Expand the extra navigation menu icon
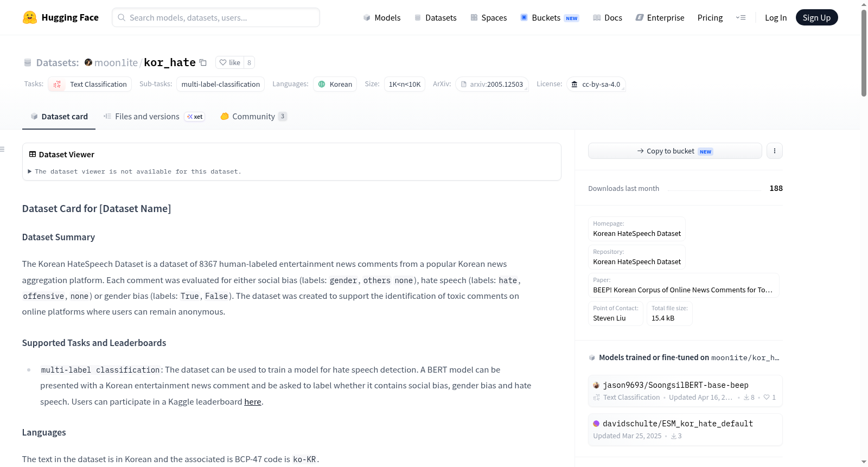The width and height of the screenshot is (868, 467). (741, 17)
